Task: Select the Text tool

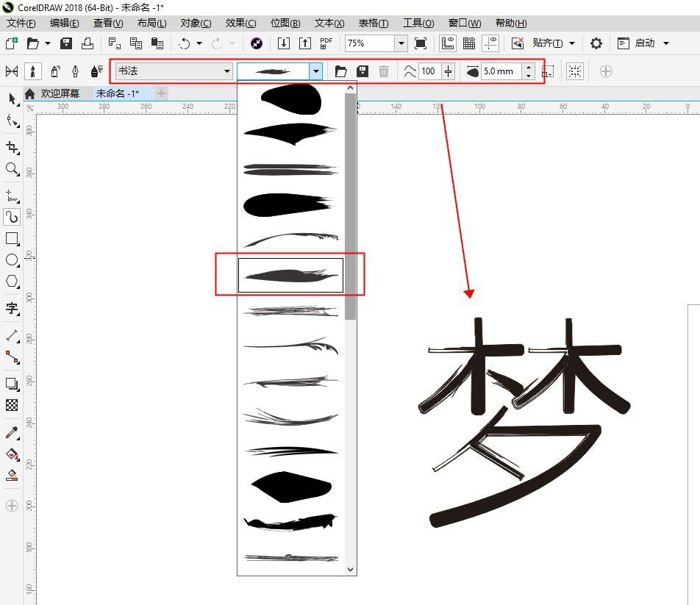Action: tap(10, 308)
